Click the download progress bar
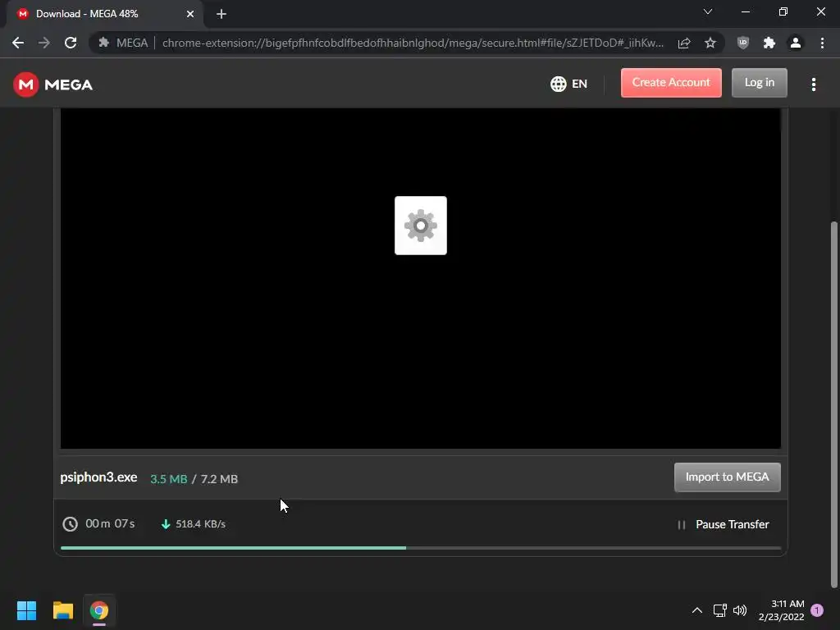Viewport: 840px width, 630px height. coord(421,548)
